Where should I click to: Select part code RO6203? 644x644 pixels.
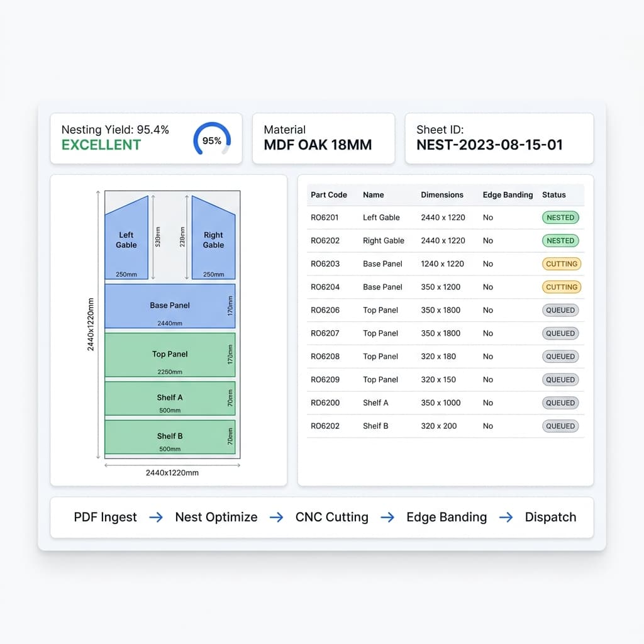325,264
